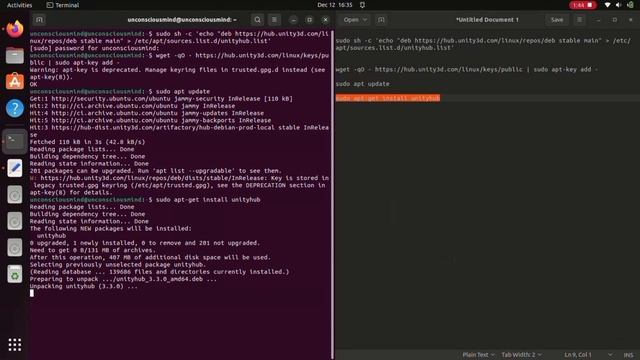Open the volume icon in top bar

618,5
